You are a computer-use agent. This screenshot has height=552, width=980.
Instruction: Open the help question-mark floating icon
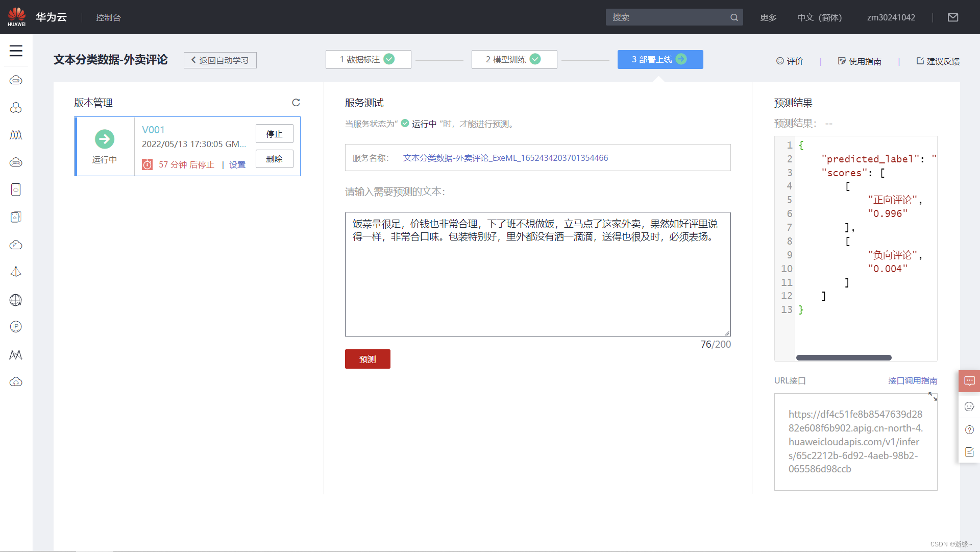click(969, 429)
